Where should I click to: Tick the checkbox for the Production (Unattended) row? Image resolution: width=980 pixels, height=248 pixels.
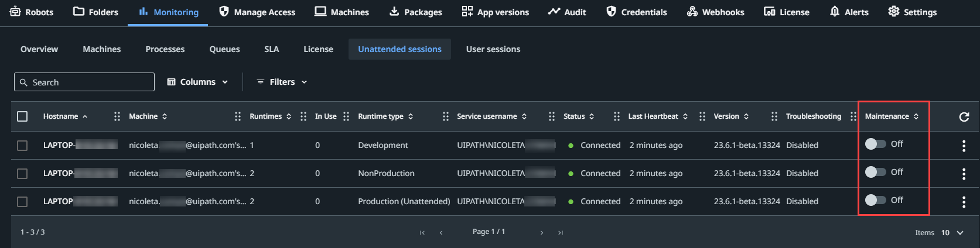point(22,202)
